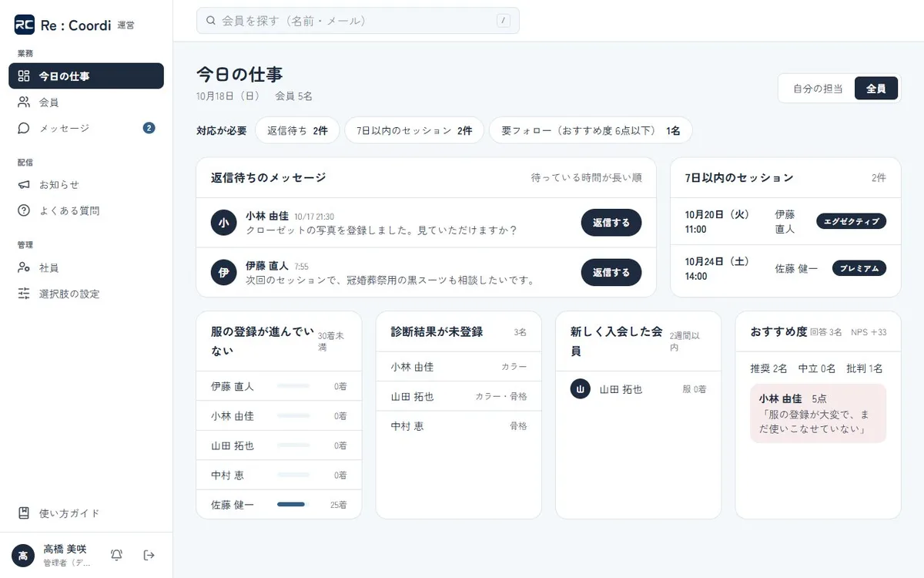Switch to 自分の担当 view
The image size is (924, 578).
pos(818,89)
